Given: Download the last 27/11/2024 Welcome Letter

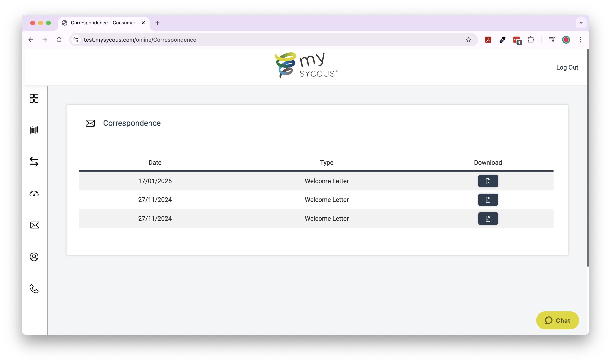Looking at the screenshot, I should point(488,219).
